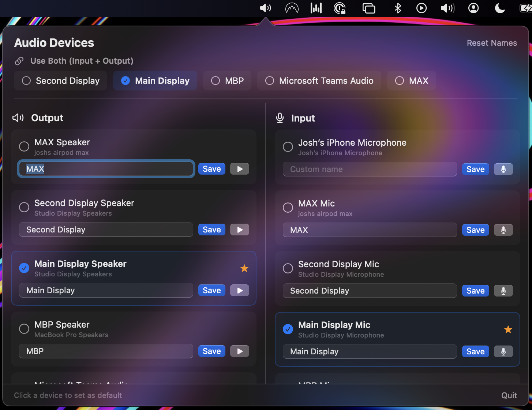Click mic test icon for MAX Mic
The height and width of the screenshot is (410, 532).
tap(503, 230)
